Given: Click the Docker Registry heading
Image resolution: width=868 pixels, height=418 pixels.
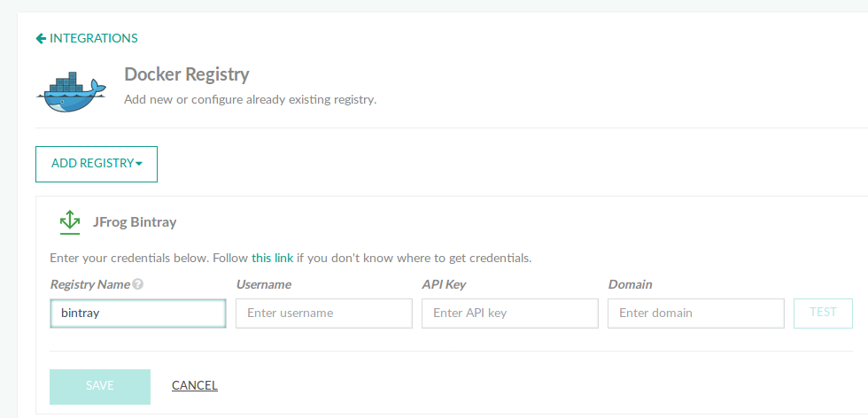Looking at the screenshot, I should tap(187, 74).
